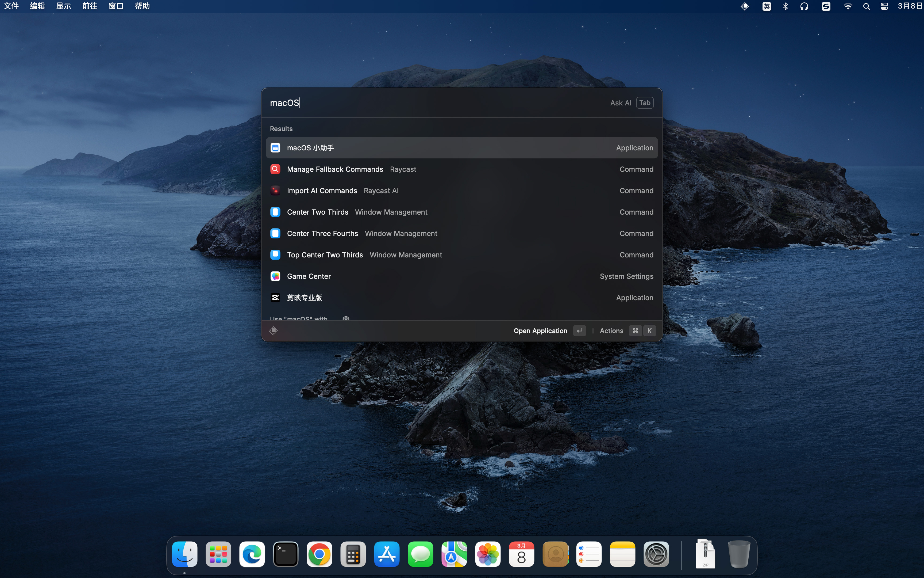Click the macOS 小助手 app icon
The image size is (924, 578).
[275, 147]
